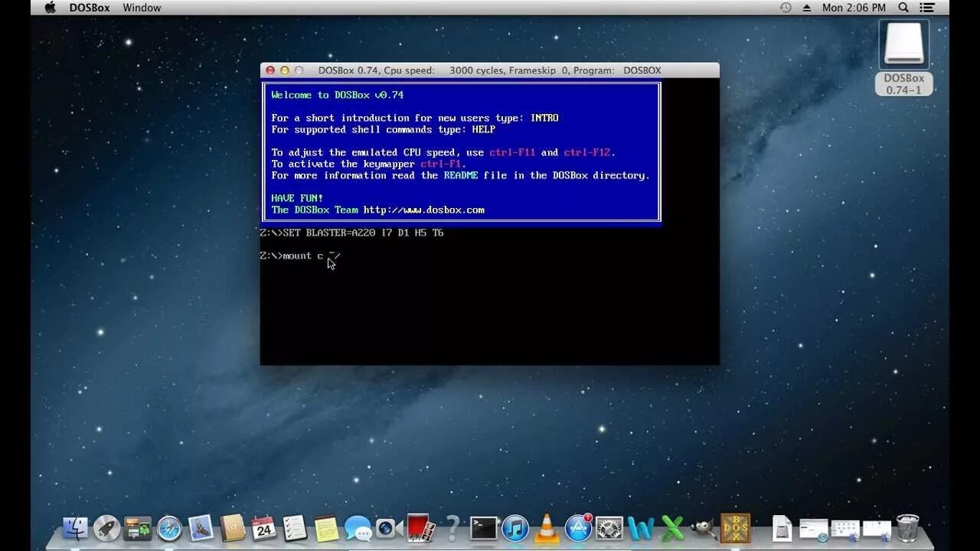Viewport: 980px width, 551px height.
Task: Open the disk image document in Dock
Action: point(782,528)
